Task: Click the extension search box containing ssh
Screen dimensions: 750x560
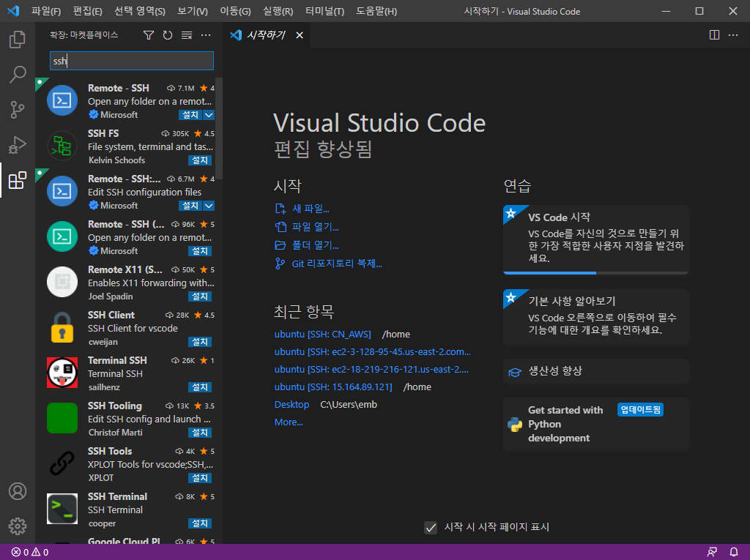Action: pos(132,61)
